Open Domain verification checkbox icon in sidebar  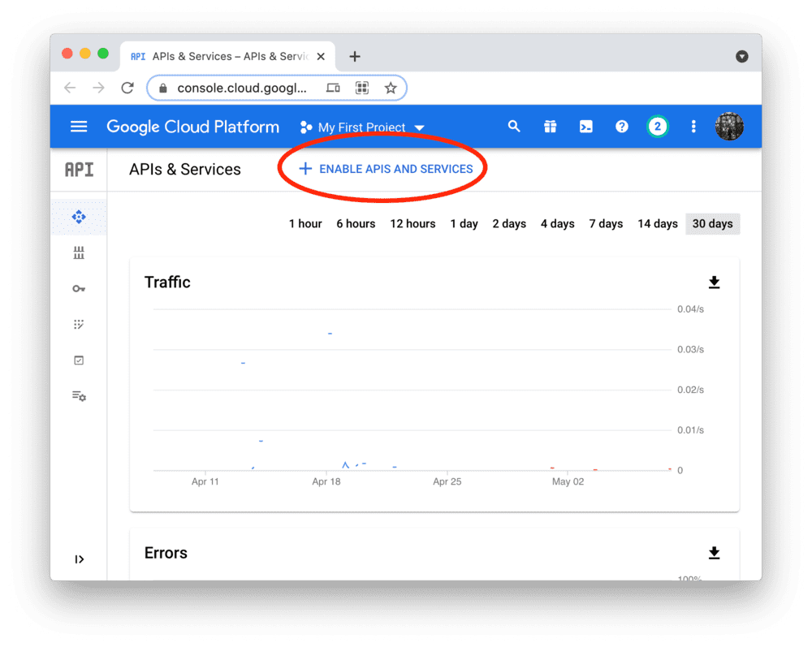point(79,360)
